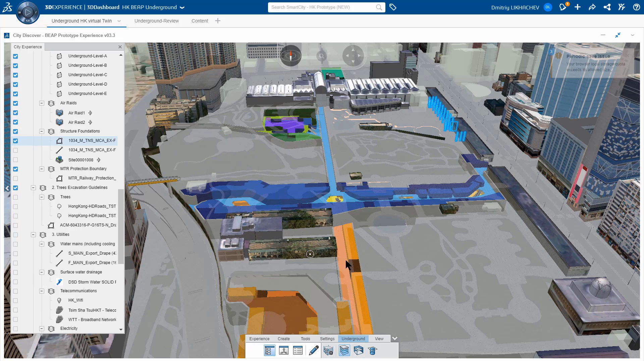Open the notifications bell icon
Screen dimensions: 644x361
pyautogui.click(x=563, y=7)
